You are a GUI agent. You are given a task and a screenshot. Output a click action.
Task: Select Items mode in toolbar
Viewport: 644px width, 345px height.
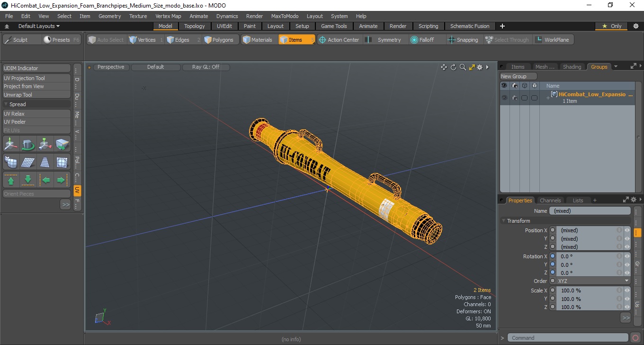point(296,40)
